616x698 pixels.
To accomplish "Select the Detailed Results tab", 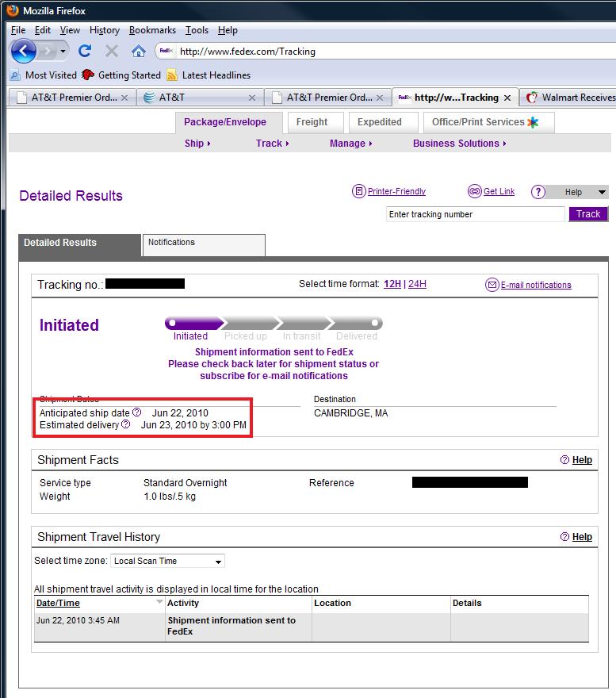I will coord(79,244).
